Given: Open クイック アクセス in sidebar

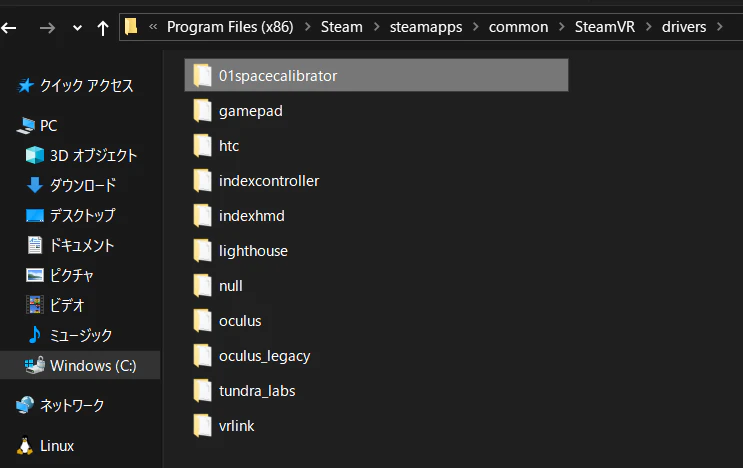Looking at the screenshot, I should click(86, 86).
